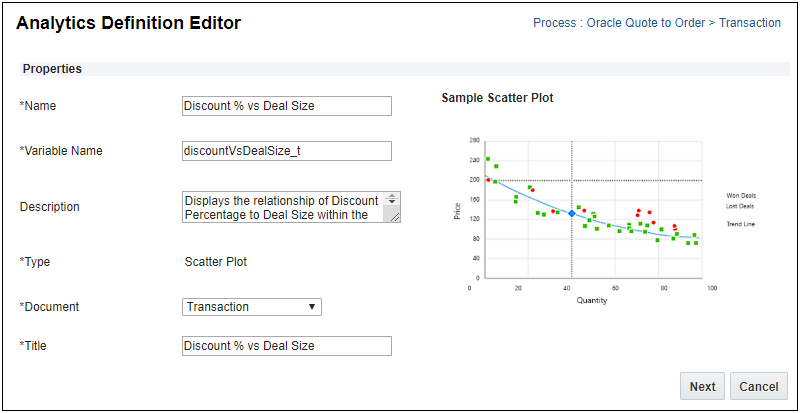Click the Title input field
Screen dimensions: 800x413
coord(287,346)
